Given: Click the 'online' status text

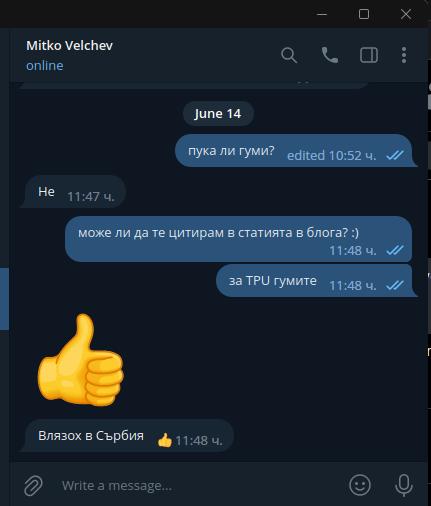Looking at the screenshot, I should (45, 66).
